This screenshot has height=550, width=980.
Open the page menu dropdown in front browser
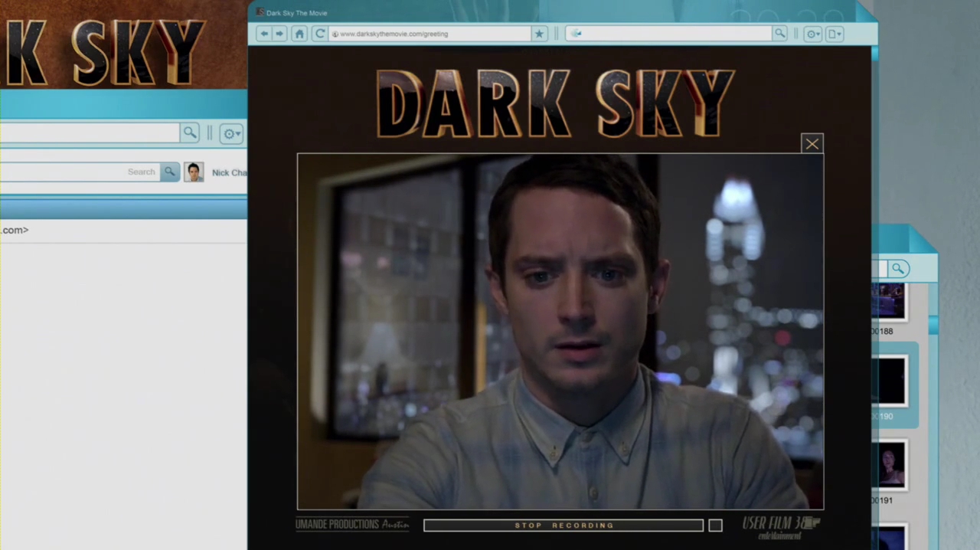pos(835,34)
